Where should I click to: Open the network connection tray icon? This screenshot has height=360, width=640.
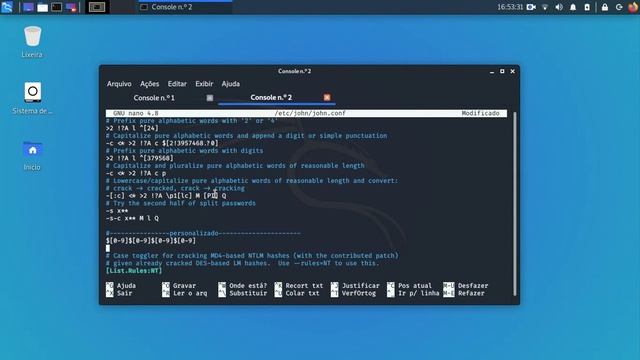[545, 7]
